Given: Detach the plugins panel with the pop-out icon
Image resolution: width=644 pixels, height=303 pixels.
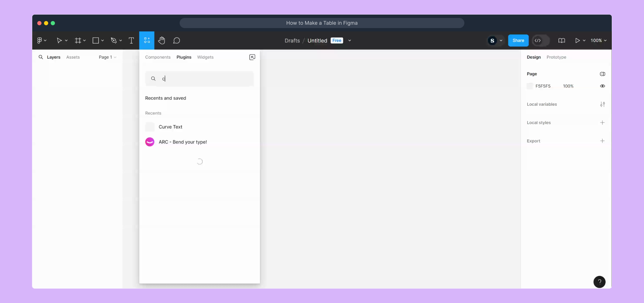Looking at the screenshot, I should [x=252, y=57].
